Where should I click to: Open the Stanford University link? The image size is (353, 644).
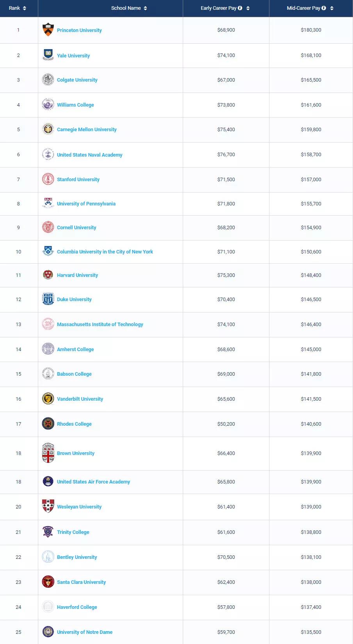78,180
